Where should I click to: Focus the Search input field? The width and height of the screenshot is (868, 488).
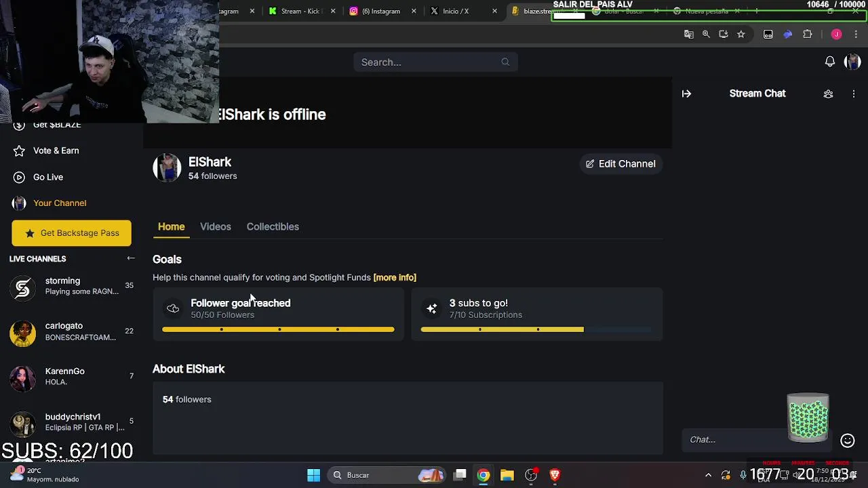coord(435,62)
